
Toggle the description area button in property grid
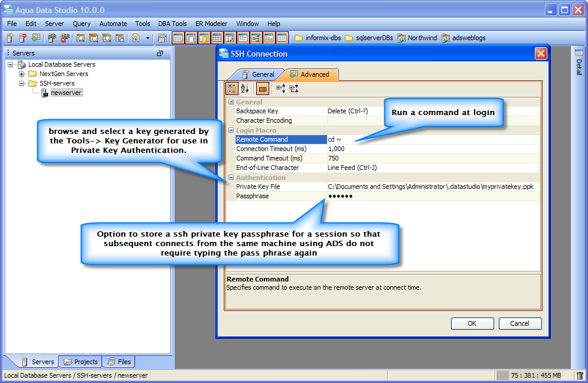point(263,89)
